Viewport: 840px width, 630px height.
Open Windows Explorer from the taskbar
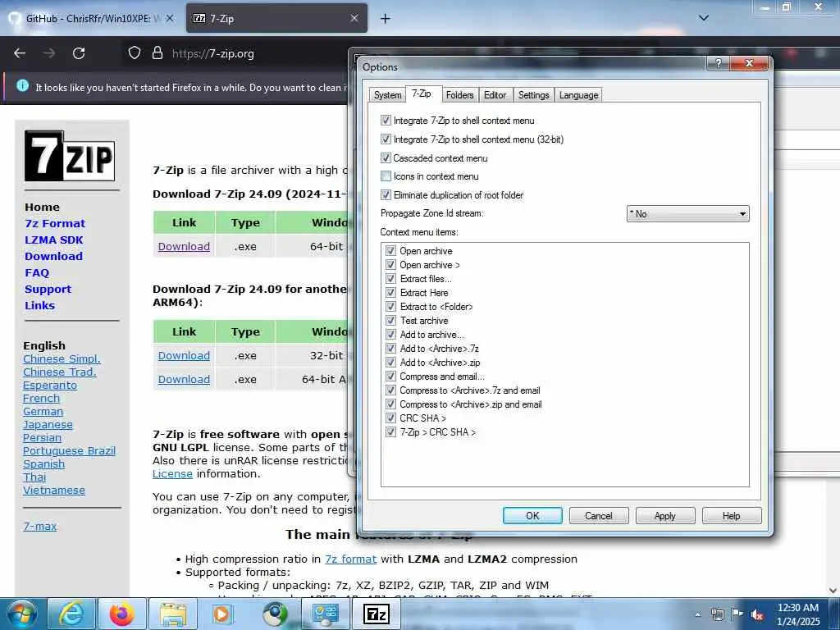click(173, 614)
